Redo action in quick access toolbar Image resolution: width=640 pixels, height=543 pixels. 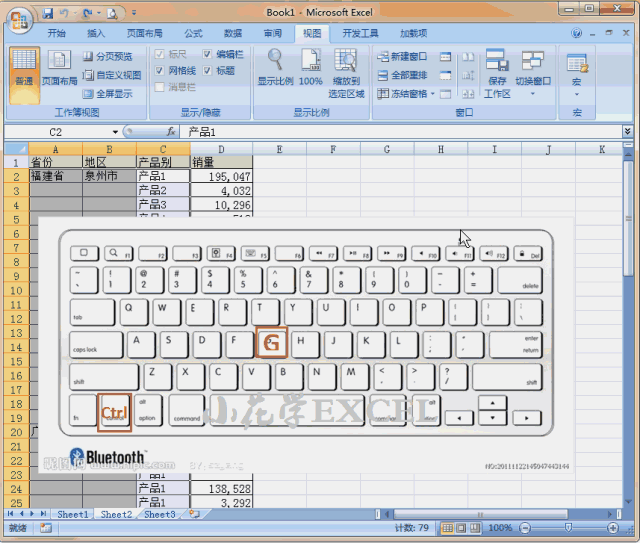tap(87, 13)
